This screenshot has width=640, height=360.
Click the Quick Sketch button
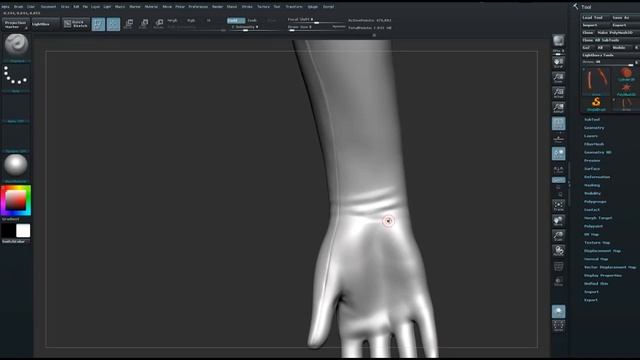(76, 24)
